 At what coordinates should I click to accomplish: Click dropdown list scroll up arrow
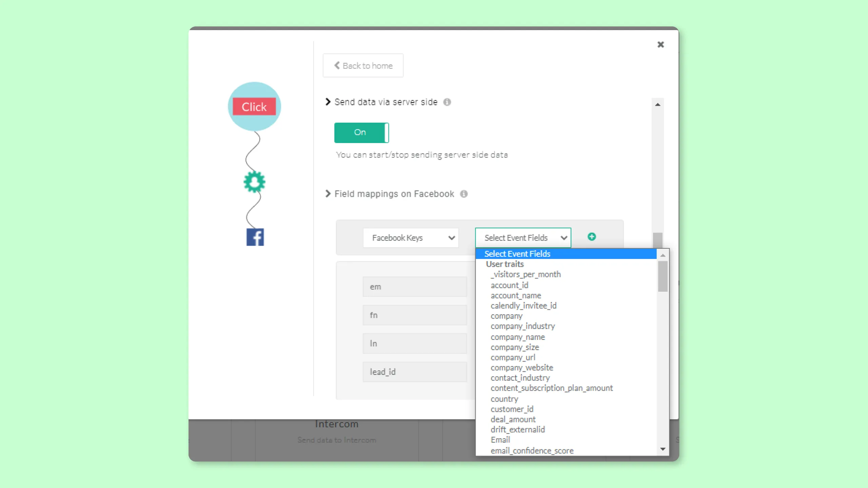(x=663, y=255)
